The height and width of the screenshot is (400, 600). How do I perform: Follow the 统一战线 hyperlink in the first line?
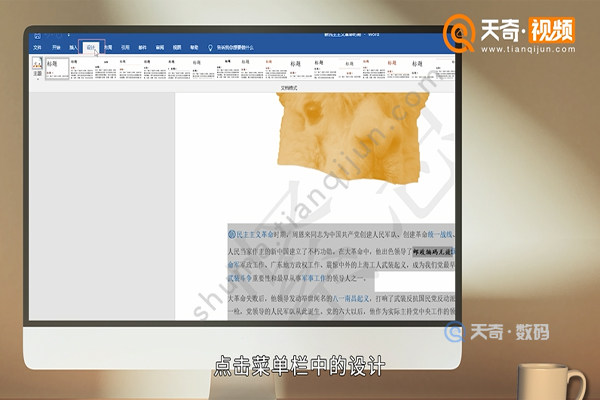[440, 234]
